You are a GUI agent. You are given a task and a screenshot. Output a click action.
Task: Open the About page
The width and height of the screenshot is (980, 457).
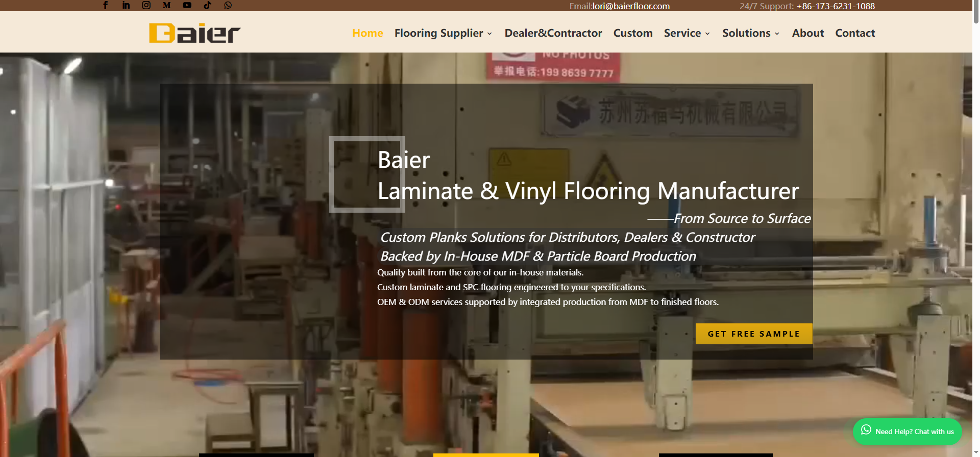pyautogui.click(x=808, y=33)
